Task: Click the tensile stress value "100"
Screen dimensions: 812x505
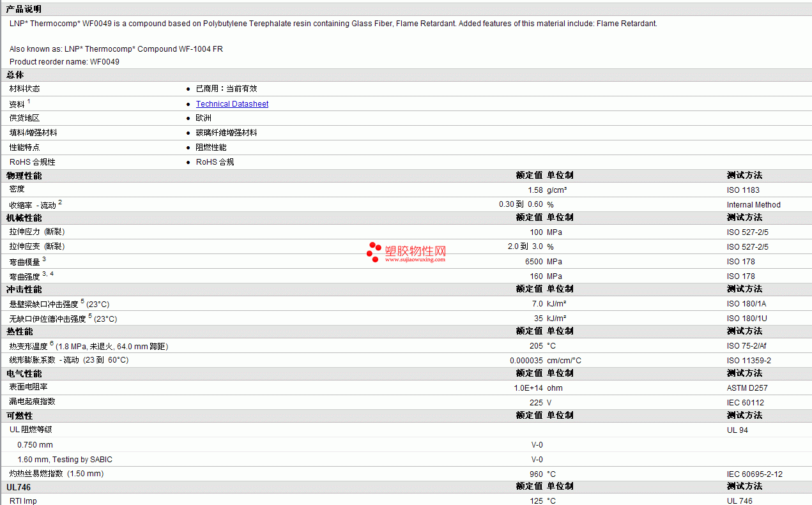Action: (537, 232)
